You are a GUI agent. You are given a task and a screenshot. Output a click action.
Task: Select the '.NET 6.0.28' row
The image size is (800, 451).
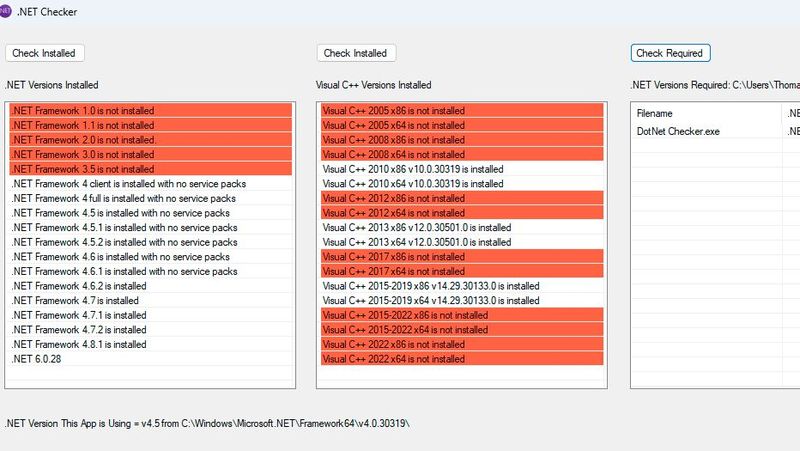(x=151, y=359)
